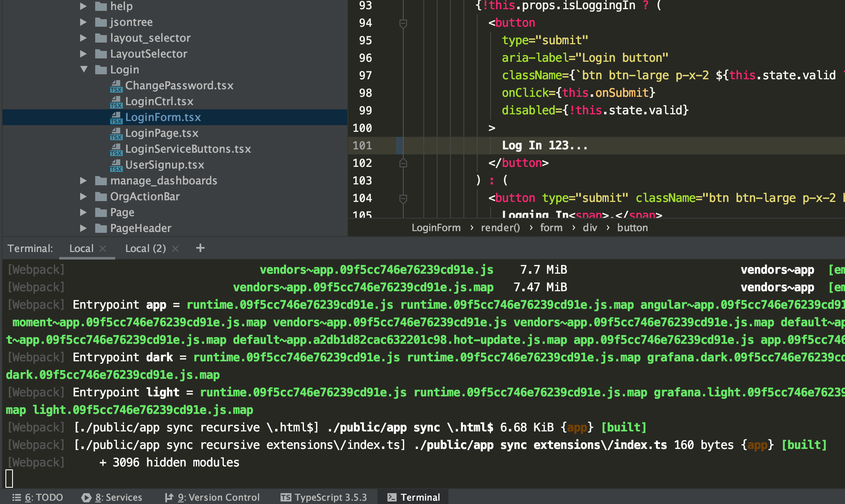
Task: Click the ChangePassword.tsx file icon
Action: point(116,86)
